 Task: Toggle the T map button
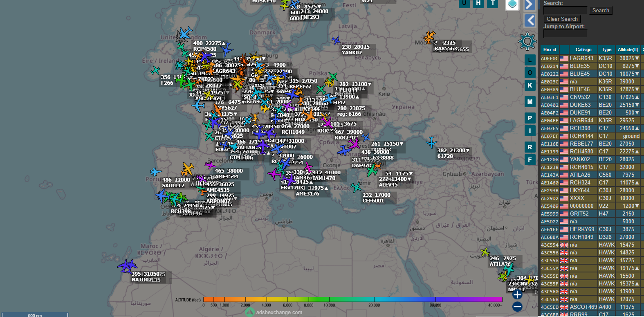[493, 3]
